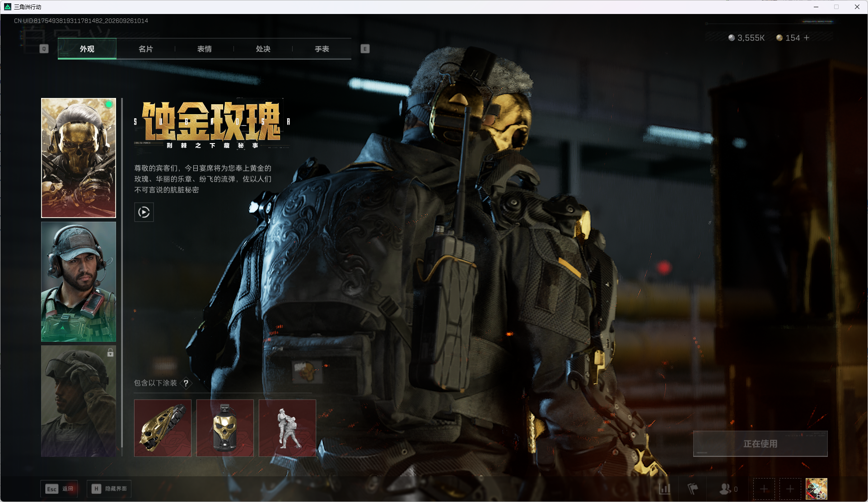Open the 手表 tab
868x502 pixels.
pos(322,49)
